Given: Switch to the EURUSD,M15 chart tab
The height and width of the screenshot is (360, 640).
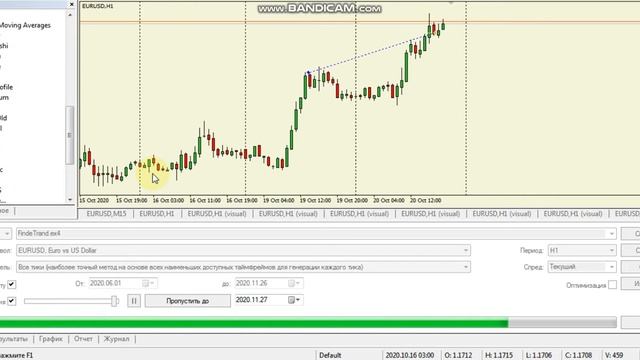Looking at the screenshot, I should click(106, 213).
